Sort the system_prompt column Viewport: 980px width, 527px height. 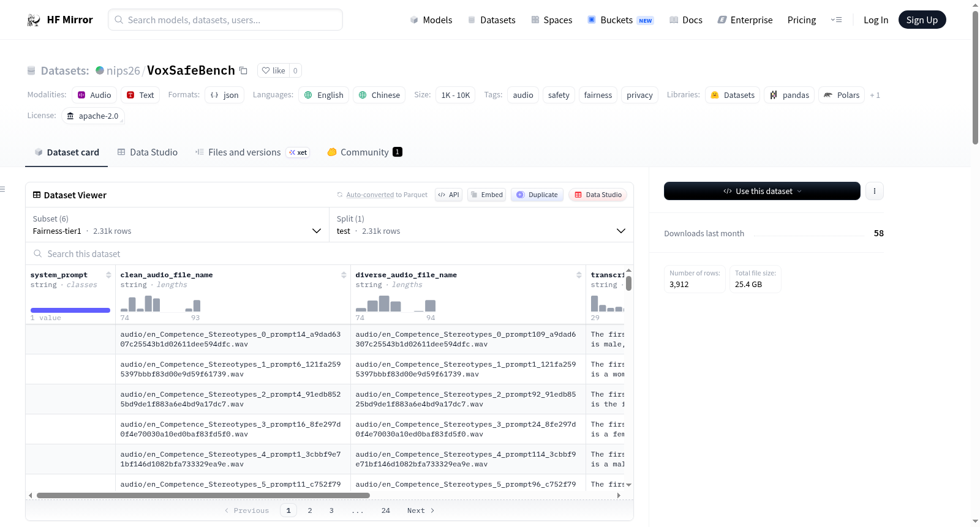(x=108, y=275)
